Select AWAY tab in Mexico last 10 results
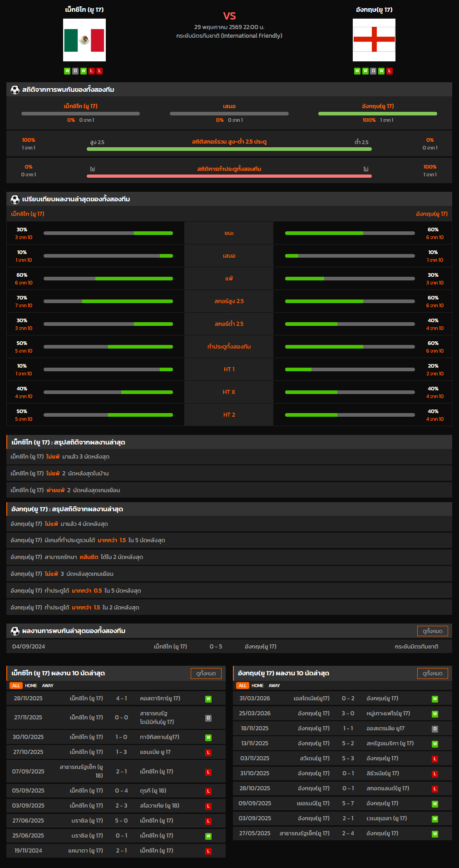The image size is (459, 868). (x=48, y=685)
